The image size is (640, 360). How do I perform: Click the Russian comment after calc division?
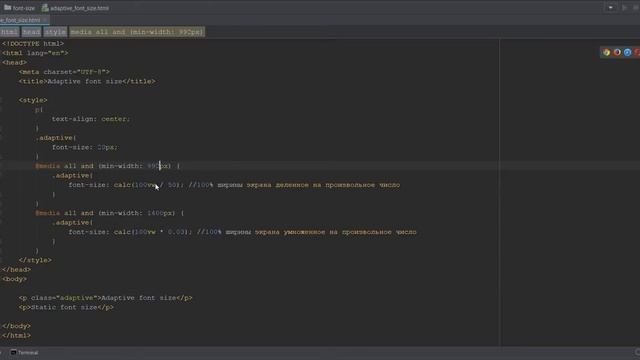tap(294, 185)
